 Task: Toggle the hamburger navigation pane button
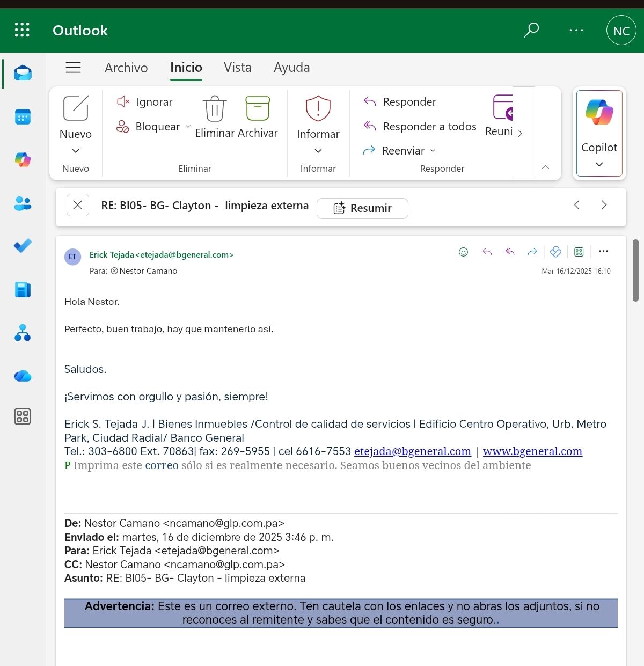click(74, 68)
